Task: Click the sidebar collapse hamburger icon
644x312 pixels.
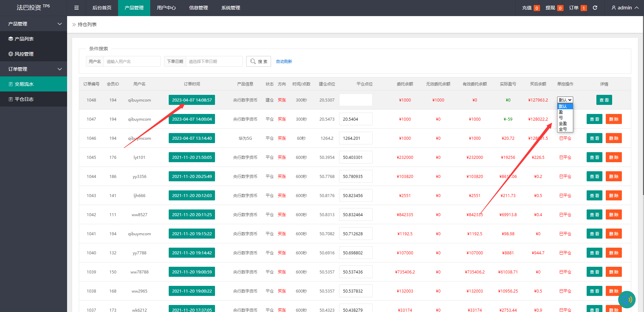Action: coord(76,8)
